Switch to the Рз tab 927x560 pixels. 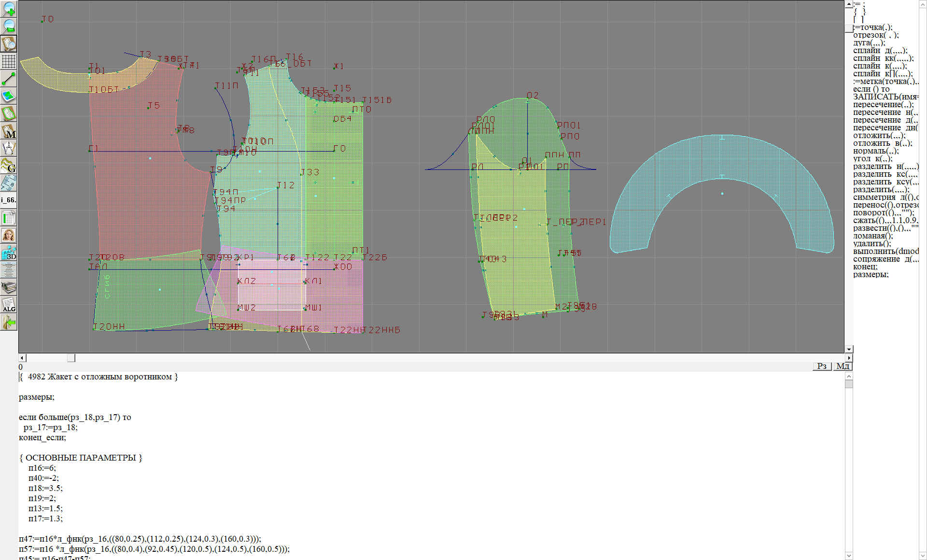click(822, 366)
